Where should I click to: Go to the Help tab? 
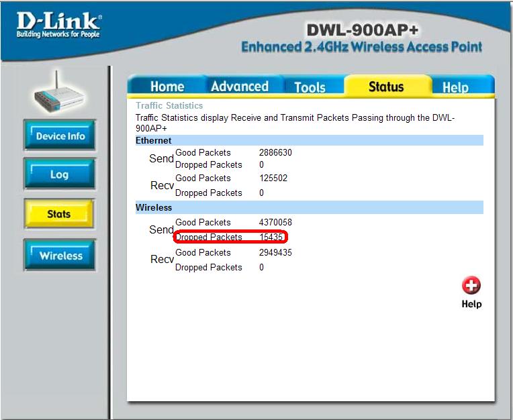pos(455,87)
